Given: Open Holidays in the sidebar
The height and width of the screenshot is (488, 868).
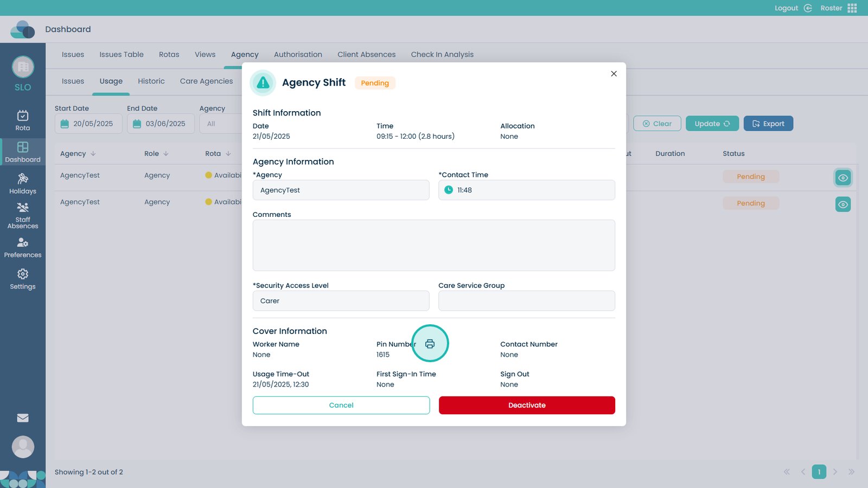Looking at the screenshot, I should 23,183.
